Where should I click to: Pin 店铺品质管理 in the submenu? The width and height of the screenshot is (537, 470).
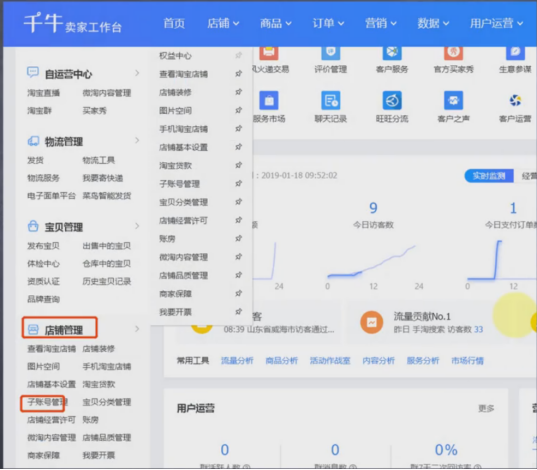tap(239, 275)
